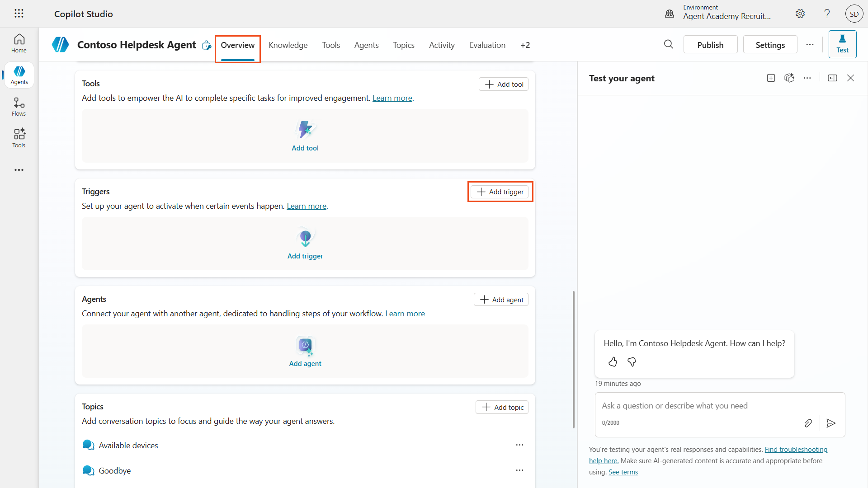Image resolution: width=868 pixels, height=488 pixels.
Task: Open the search magnifier icon
Action: click(668, 44)
